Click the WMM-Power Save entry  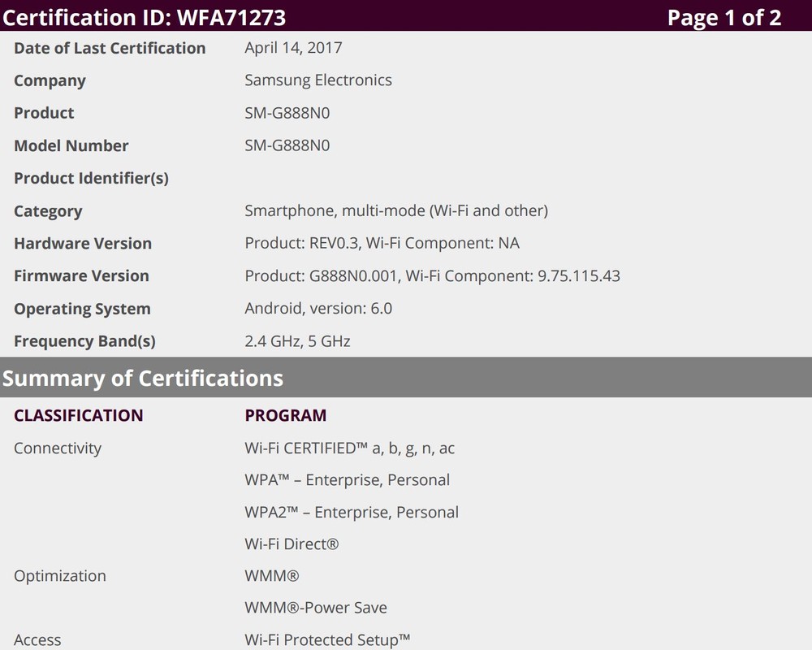[316, 608]
